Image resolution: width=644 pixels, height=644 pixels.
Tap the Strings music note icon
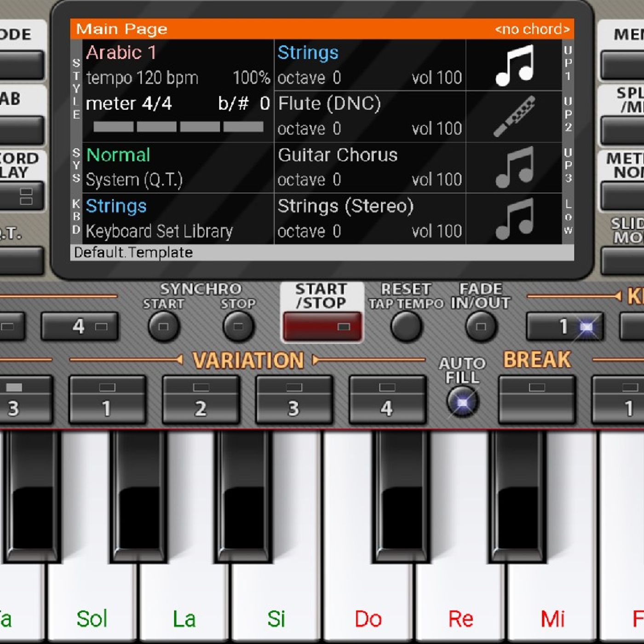click(514, 65)
